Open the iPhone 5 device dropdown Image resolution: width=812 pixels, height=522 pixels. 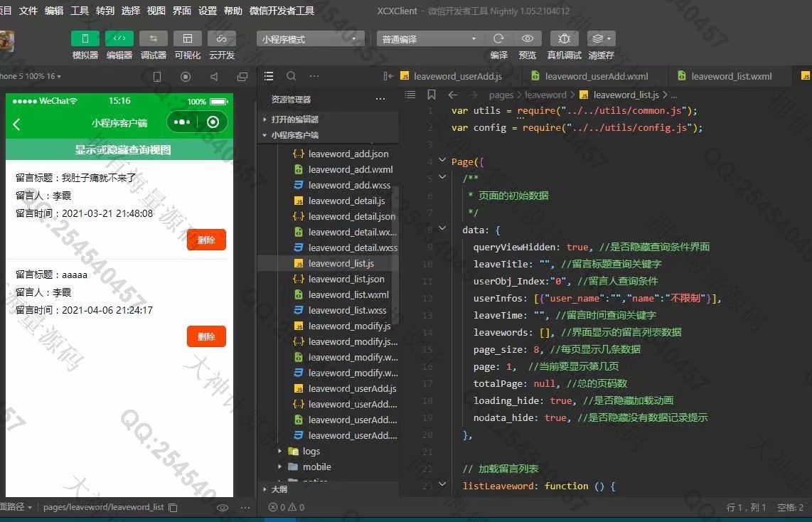[x=30, y=76]
